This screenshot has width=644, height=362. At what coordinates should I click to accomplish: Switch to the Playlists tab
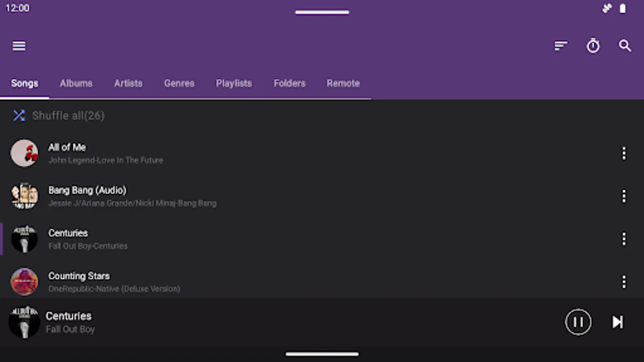[x=234, y=83]
